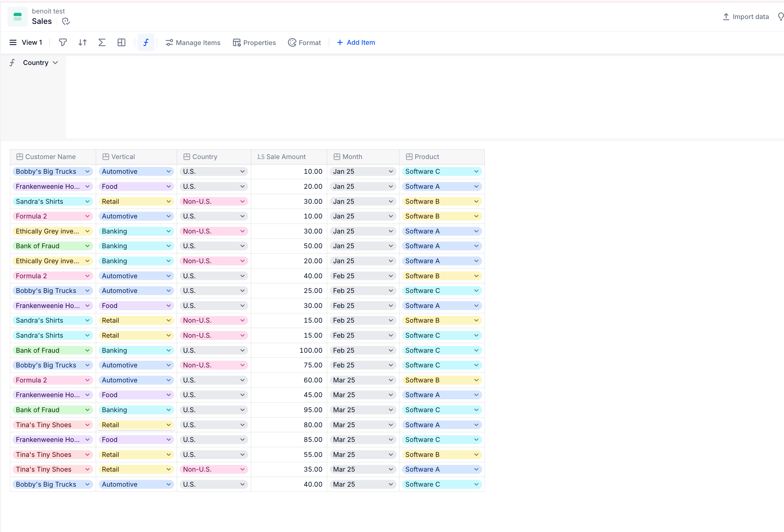
Task: Open Bank of Fraud dropdown in 100.00 row
Action: tap(53, 351)
